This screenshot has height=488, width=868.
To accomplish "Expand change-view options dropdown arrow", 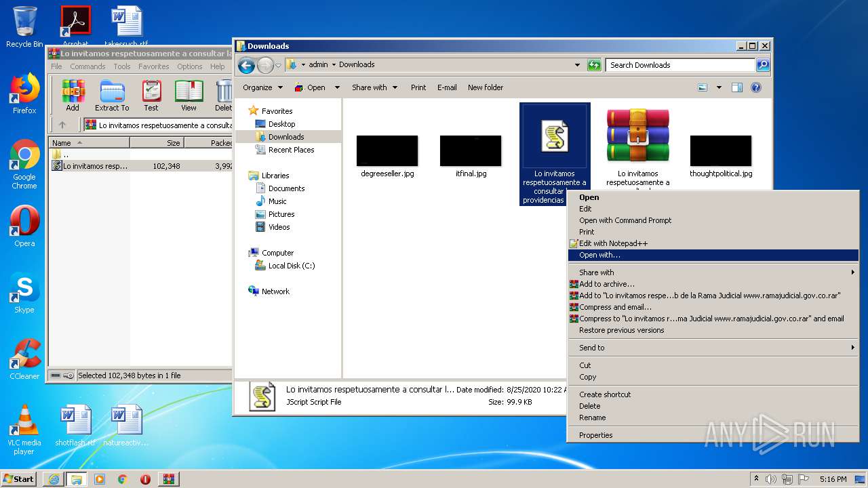I will pos(719,87).
